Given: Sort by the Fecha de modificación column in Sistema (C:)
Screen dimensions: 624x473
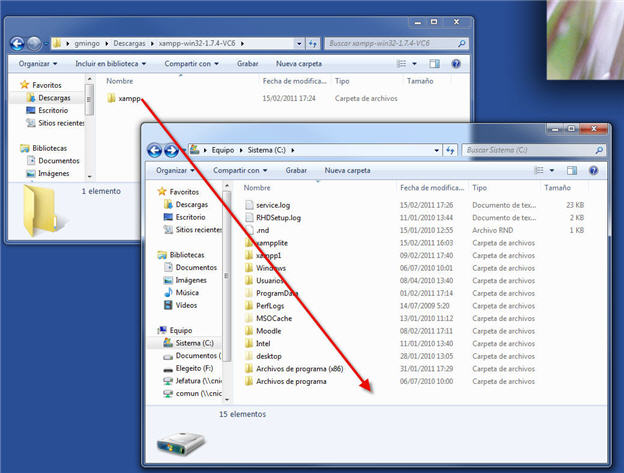Looking at the screenshot, I should coord(432,187).
